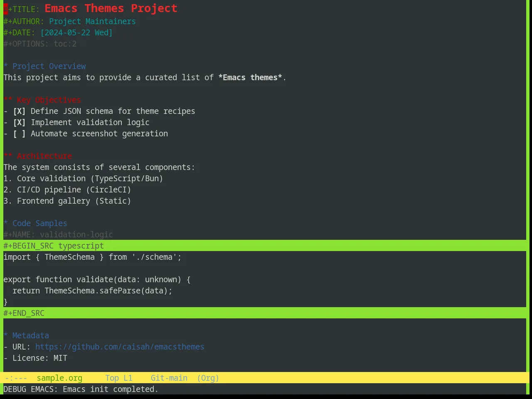The width and height of the screenshot is (532, 399).
Task: Click Top L1 position indicator
Action: point(119,378)
